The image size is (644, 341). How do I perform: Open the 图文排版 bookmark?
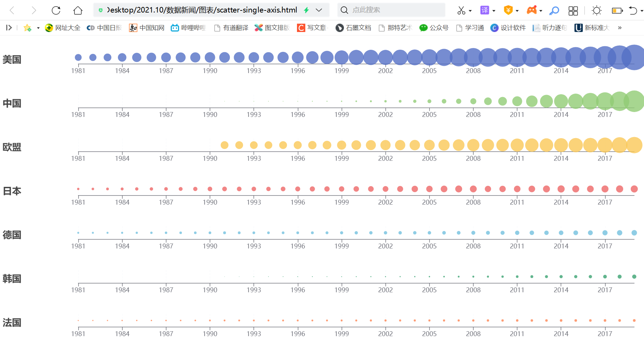click(x=272, y=28)
